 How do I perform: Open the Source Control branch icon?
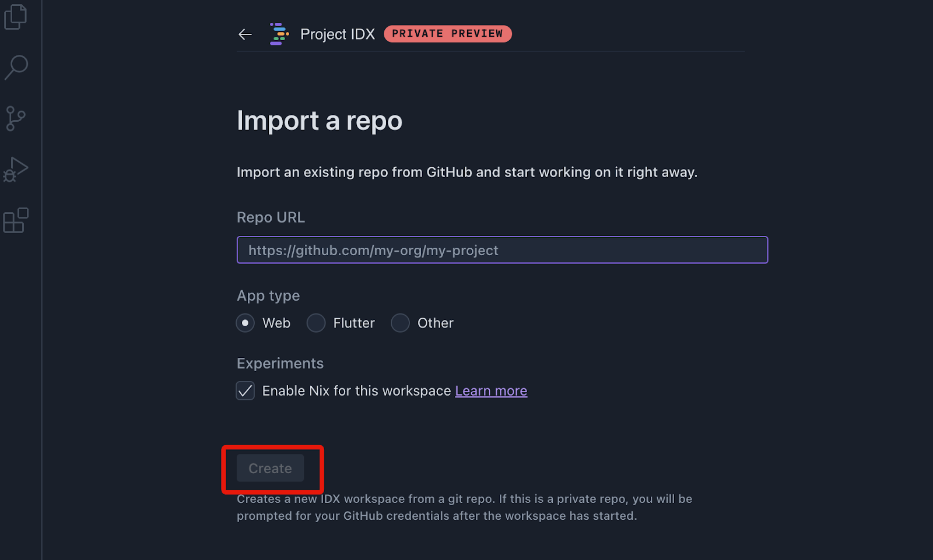point(16,118)
